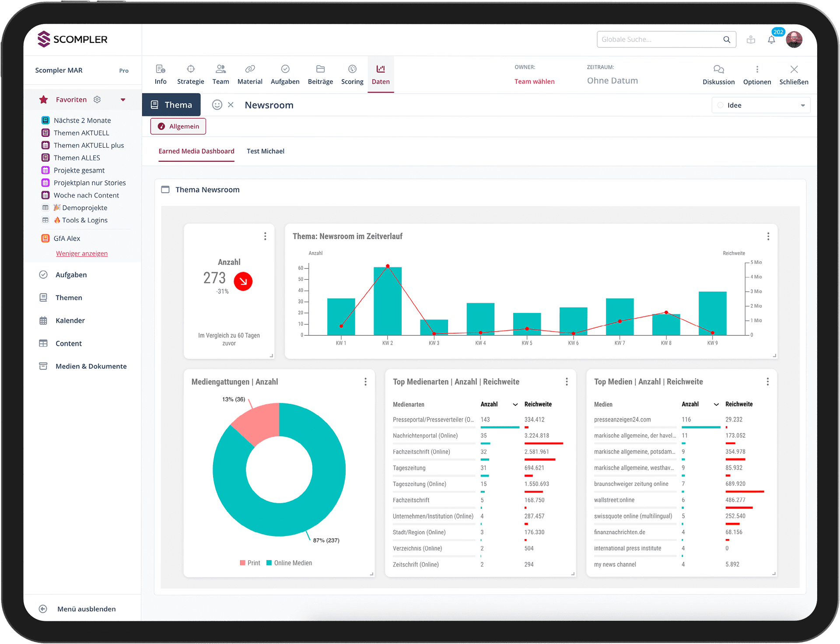Open the Favoriten settings gear
This screenshot has height=644, width=840.
tap(97, 99)
